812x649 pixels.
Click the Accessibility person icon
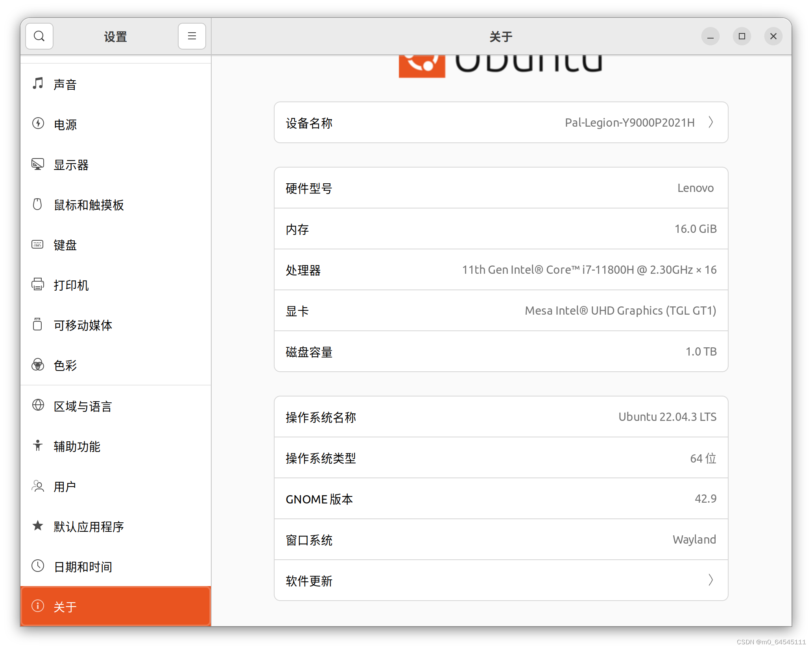[x=38, y=445]
